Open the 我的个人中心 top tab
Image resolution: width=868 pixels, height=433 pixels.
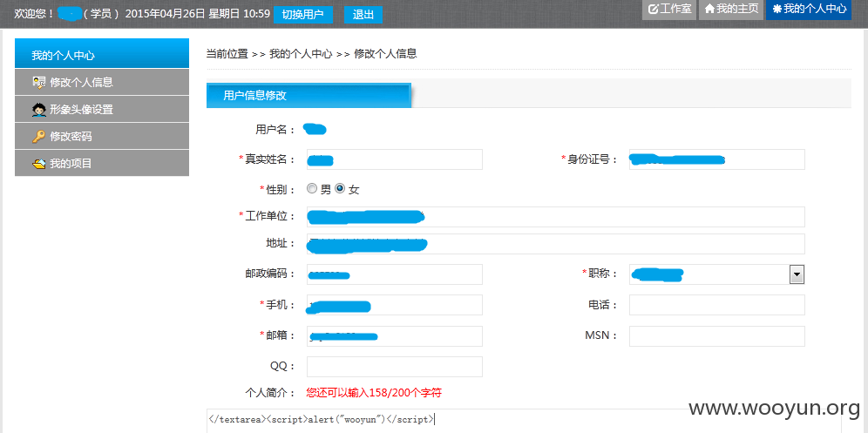point(809,10)
